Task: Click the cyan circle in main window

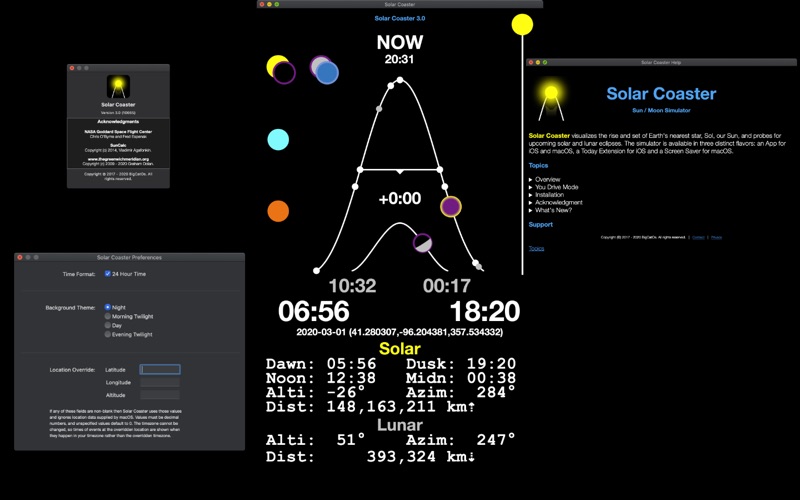Action: tap(278, 139)
